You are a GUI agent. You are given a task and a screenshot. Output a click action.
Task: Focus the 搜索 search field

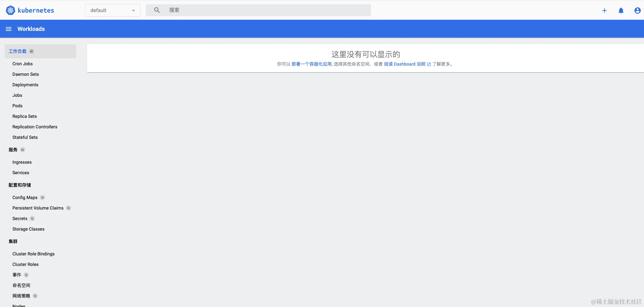(258, 10)
